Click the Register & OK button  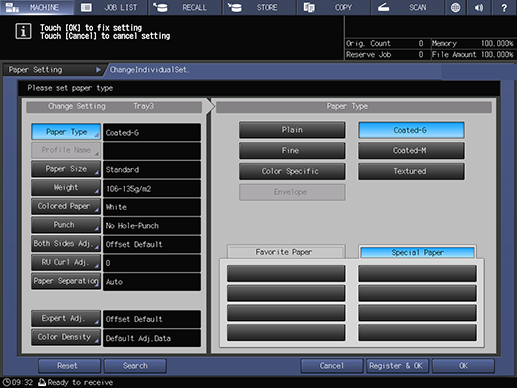[397, 366]
